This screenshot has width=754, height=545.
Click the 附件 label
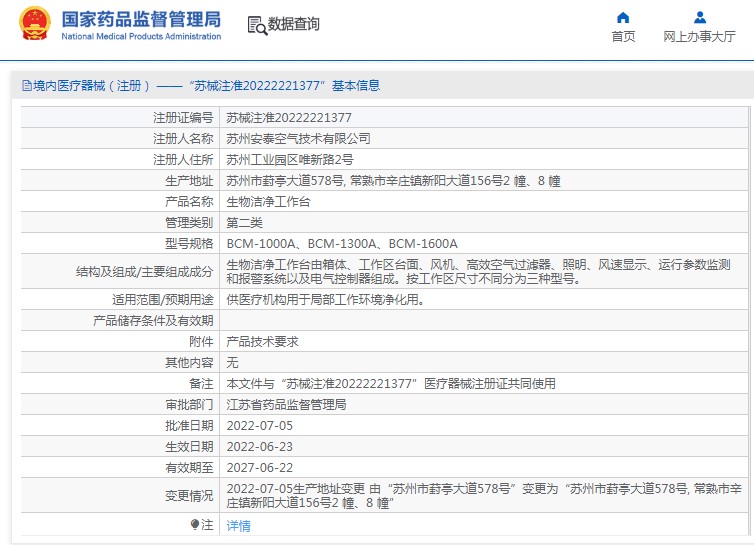point(201,342)
